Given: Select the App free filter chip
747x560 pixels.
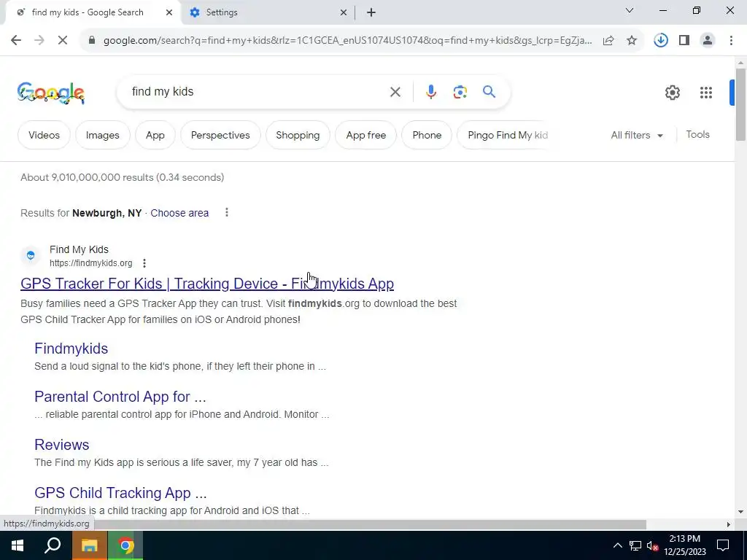Looking at the screenshot, I should [366, 135].
